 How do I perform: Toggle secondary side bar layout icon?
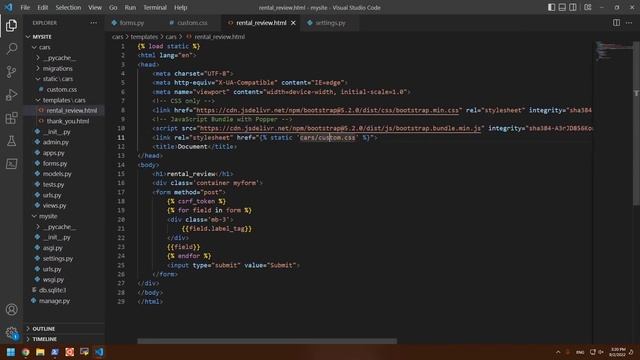[573, 7]
